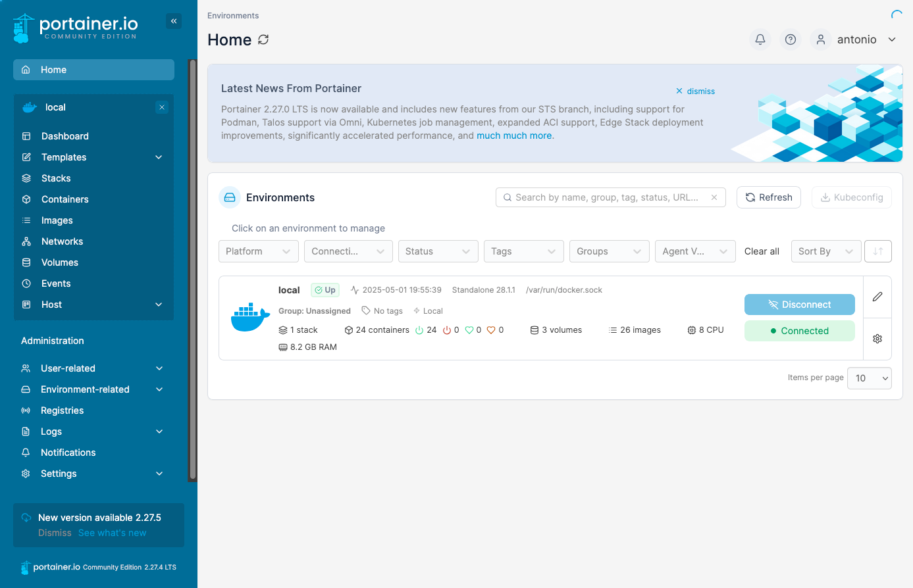Expand the User-related section chevron
913x588 pixels.
pyautogui.click(x=159, y=368)
